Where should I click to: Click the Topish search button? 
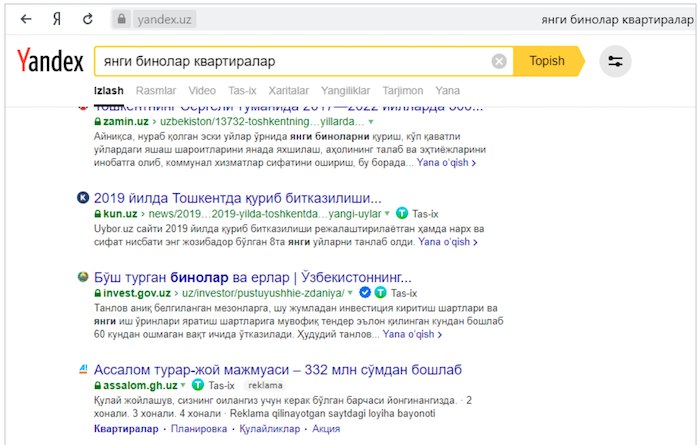coord(547,61)
